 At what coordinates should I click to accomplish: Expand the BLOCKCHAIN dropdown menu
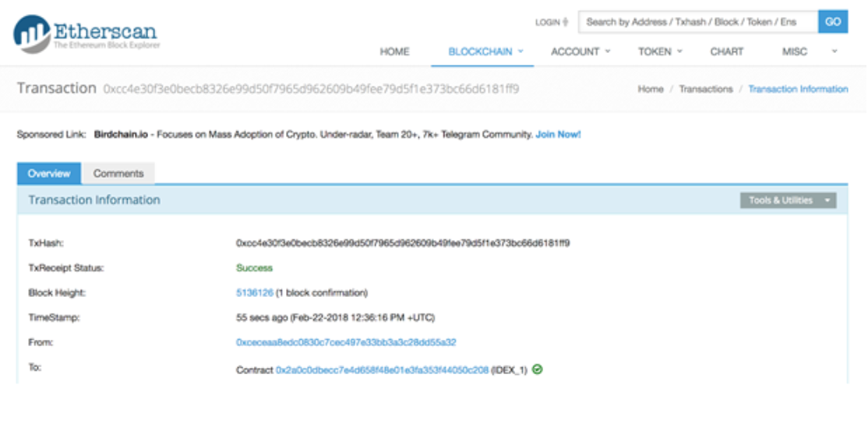point(485,51)
